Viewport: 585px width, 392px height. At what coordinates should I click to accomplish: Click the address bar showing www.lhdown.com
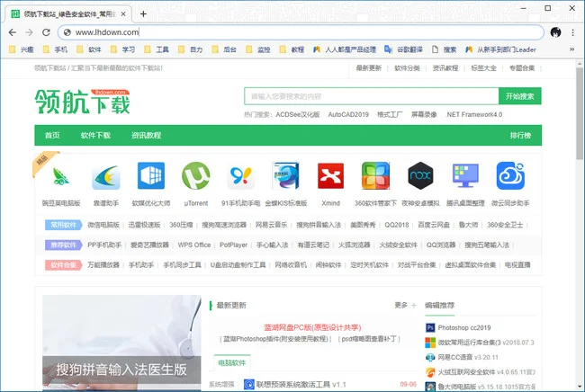point(301,32)
